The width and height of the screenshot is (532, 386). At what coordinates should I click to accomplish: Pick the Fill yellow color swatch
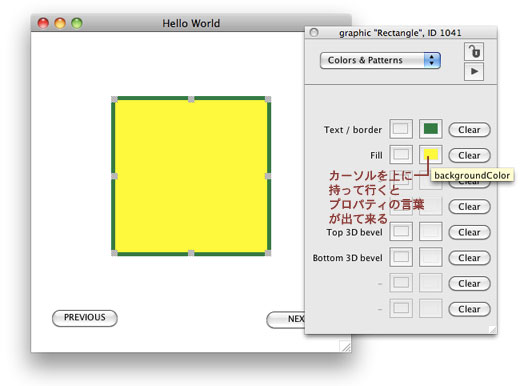(x=431, y=155)
